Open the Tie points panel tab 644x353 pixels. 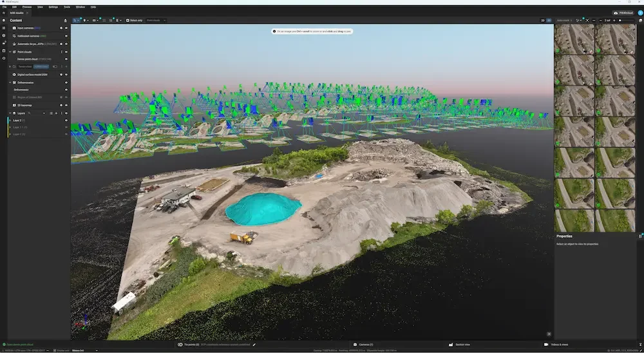[189, 345]
